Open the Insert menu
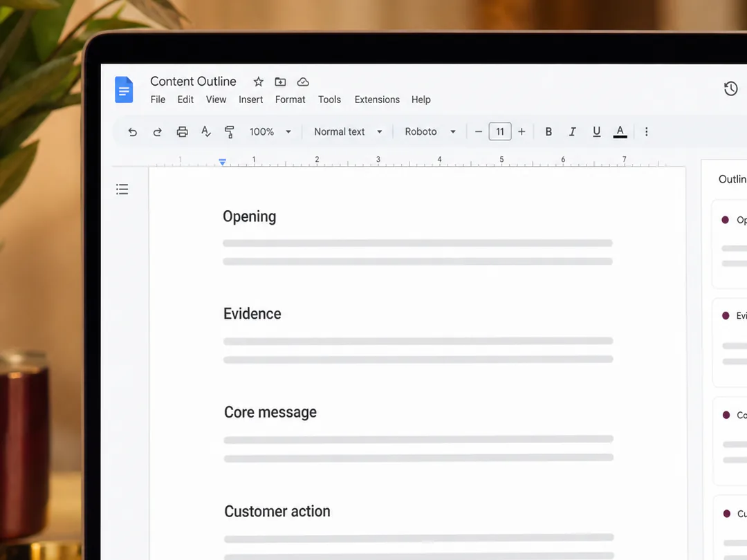Image resolution: width=747 pixels, height=560 pixels. [x=250, y=100]
